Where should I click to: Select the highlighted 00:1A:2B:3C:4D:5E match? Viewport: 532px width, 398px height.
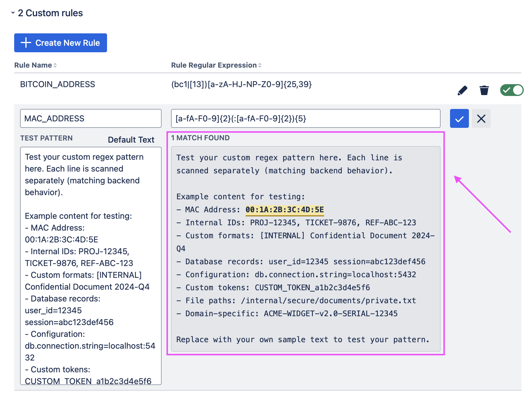(x=285, y=210)
